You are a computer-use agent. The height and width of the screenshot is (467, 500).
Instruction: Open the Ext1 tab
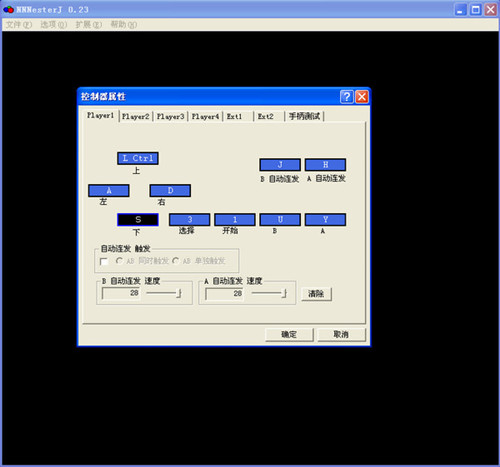click(x=234, y=116)
